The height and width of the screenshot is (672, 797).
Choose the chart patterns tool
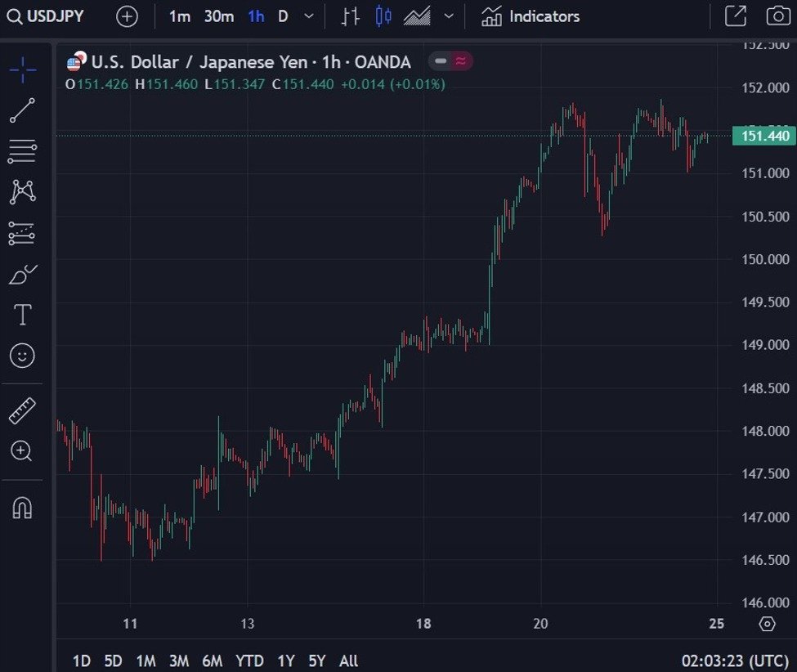pyautogui.click(x=23, y=192)
